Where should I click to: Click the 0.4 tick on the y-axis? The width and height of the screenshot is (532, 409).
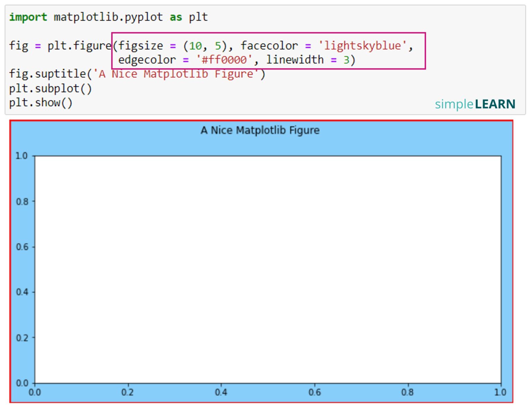click(x=22, y=292)
